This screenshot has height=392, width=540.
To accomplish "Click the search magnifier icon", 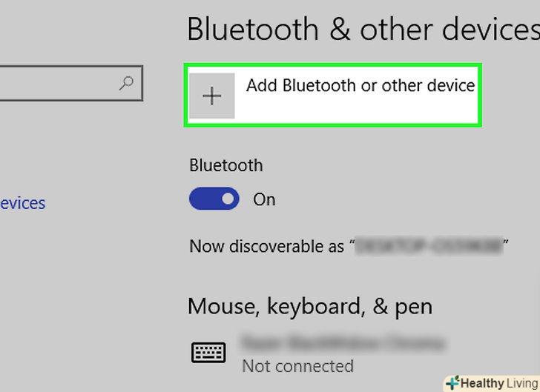I will (126, 84).
